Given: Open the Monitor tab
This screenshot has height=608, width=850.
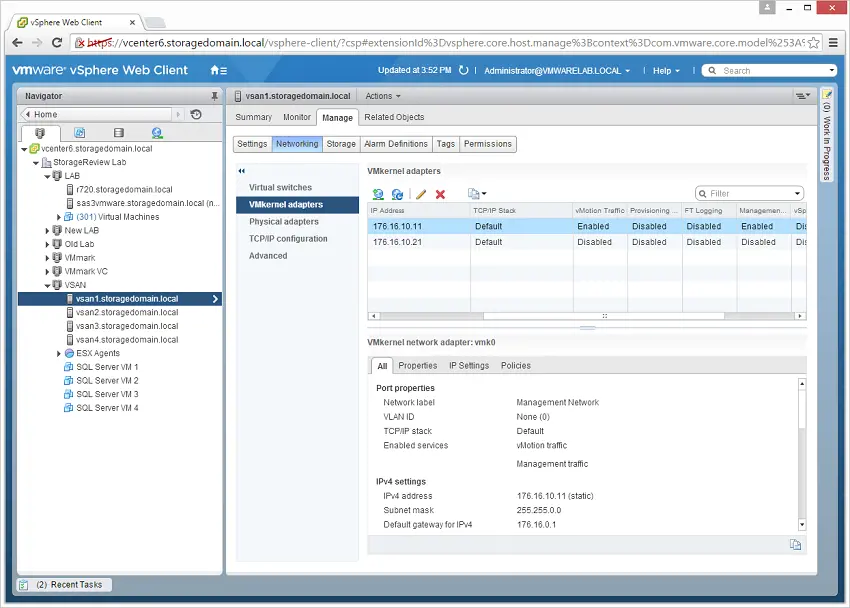Looking at the screenshot, I should (297, 117).
